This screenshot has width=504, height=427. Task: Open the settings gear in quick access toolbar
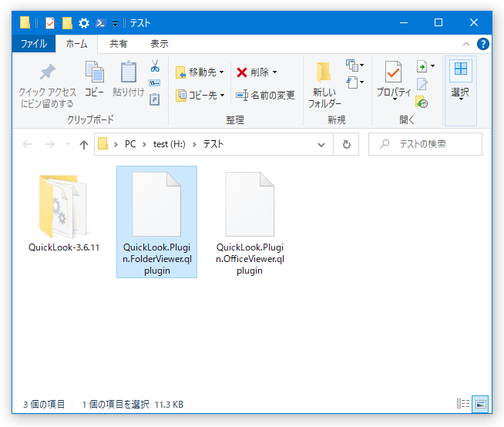click(x=84, y=23)
